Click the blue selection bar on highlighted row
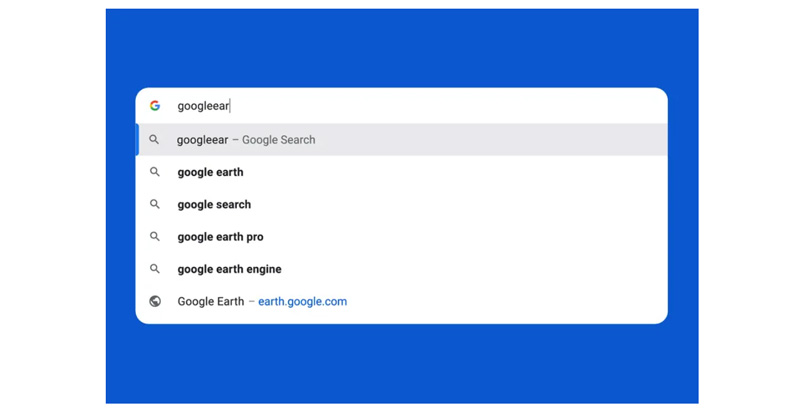This screenshot has height=416, width=806. [x=137, y=140]
